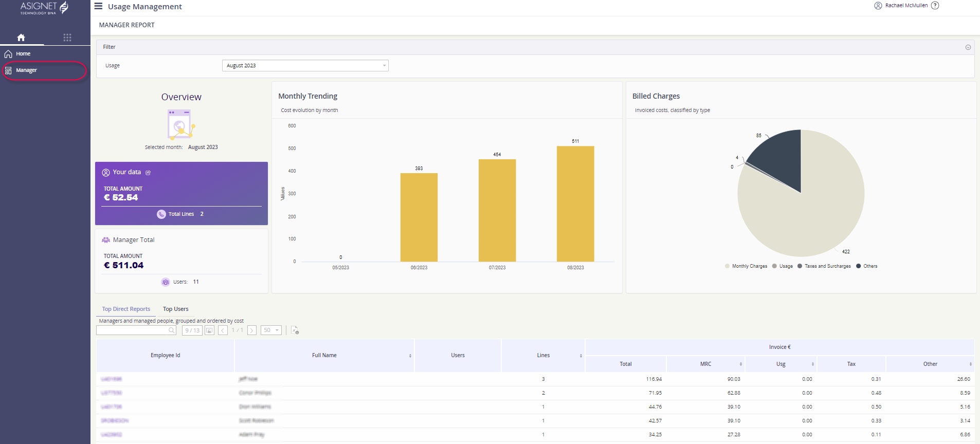Click the home tab icon in sidebar
The width and height of the screenshot is (980, 444).
tap(21, 38)
